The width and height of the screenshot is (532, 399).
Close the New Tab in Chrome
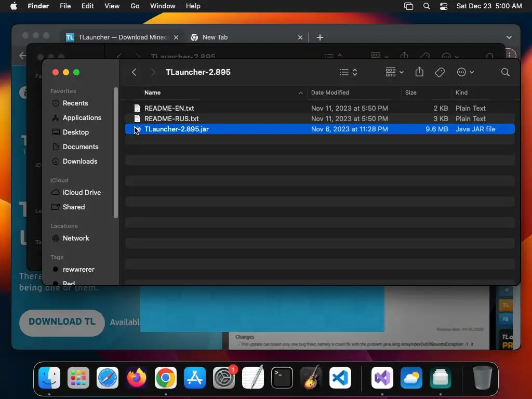(x=300, y=37)
